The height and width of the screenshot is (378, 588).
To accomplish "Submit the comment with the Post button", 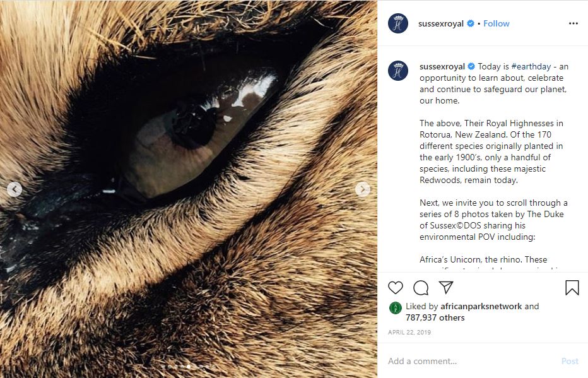I will (570, 361).
